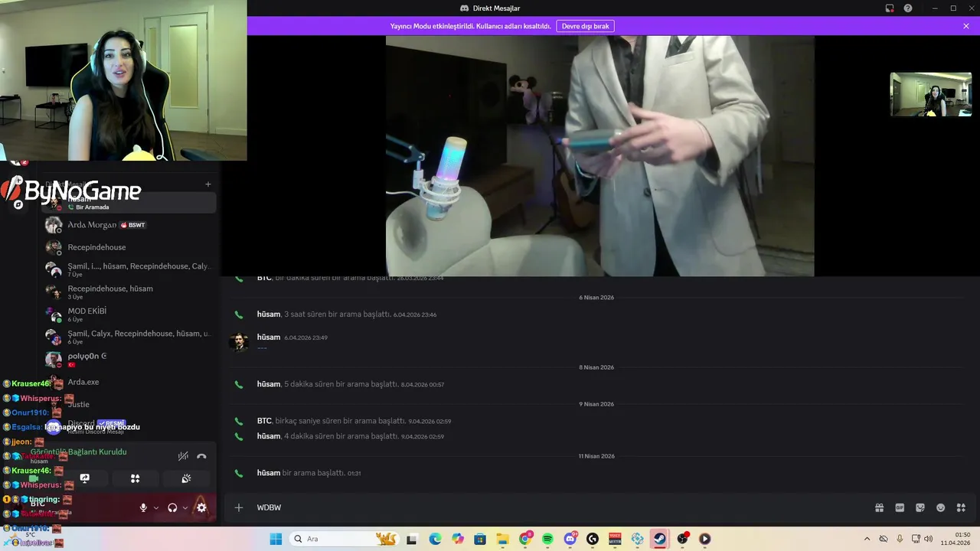Open the apps launcher in message bar
Screen dimensions: 980x551
pyautogui.click(x=961, y=507)
